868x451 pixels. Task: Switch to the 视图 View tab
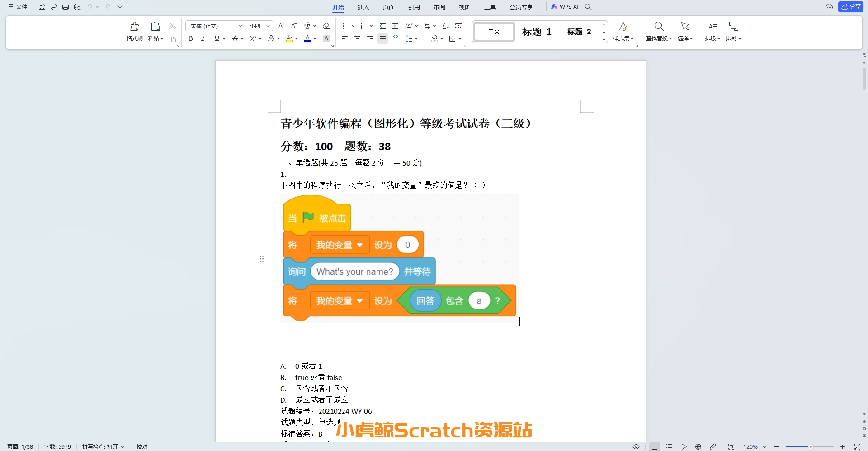[x=464, y=7]
